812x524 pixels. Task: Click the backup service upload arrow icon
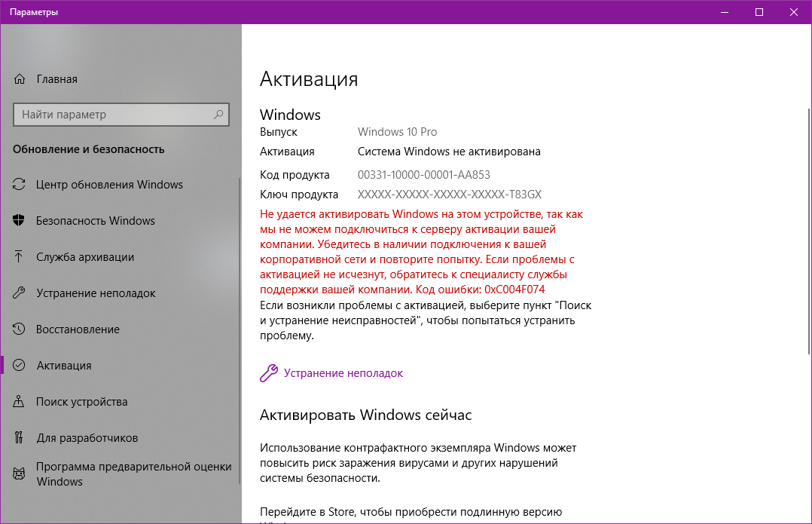pos(19,256)
